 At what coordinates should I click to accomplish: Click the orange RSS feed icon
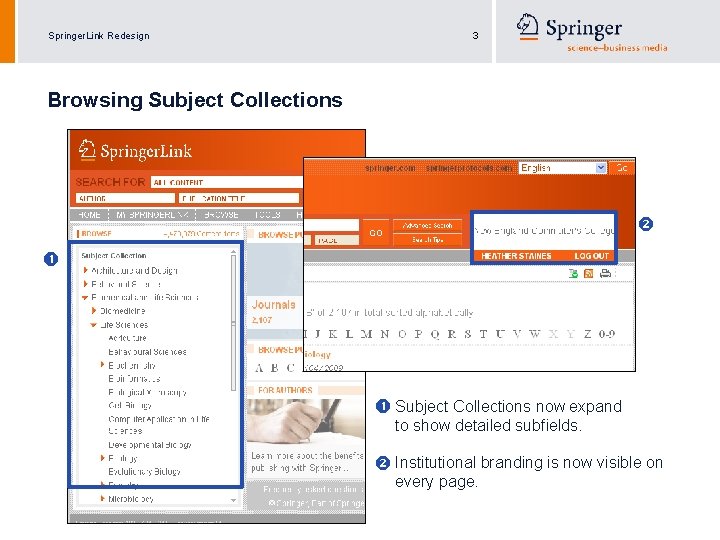point(588,274)
